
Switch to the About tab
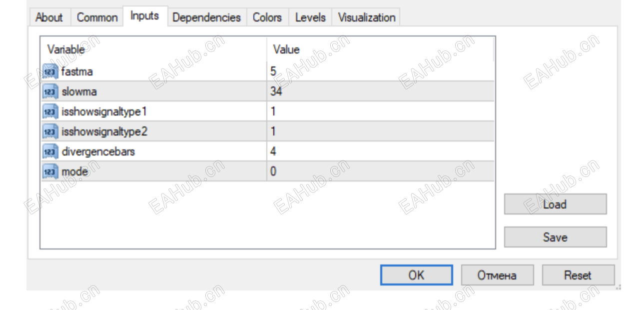coord(49,17)
